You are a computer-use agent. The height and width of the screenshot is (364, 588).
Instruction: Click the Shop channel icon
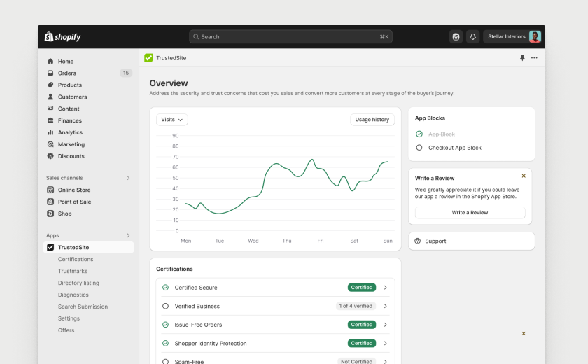point(50,213)
